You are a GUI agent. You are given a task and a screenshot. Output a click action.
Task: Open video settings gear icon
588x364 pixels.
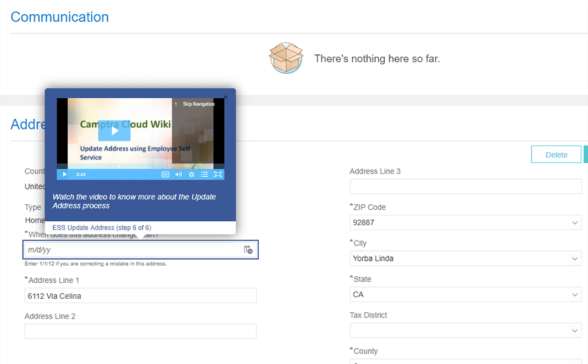click(x=191, y=175)
